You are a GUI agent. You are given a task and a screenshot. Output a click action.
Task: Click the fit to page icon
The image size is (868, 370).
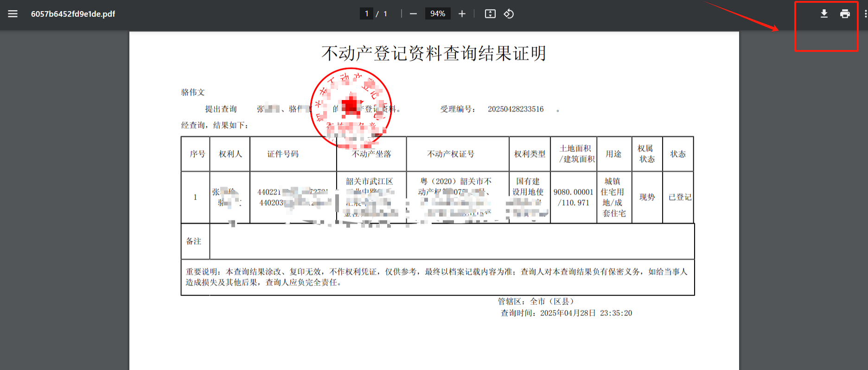[490, 14]
